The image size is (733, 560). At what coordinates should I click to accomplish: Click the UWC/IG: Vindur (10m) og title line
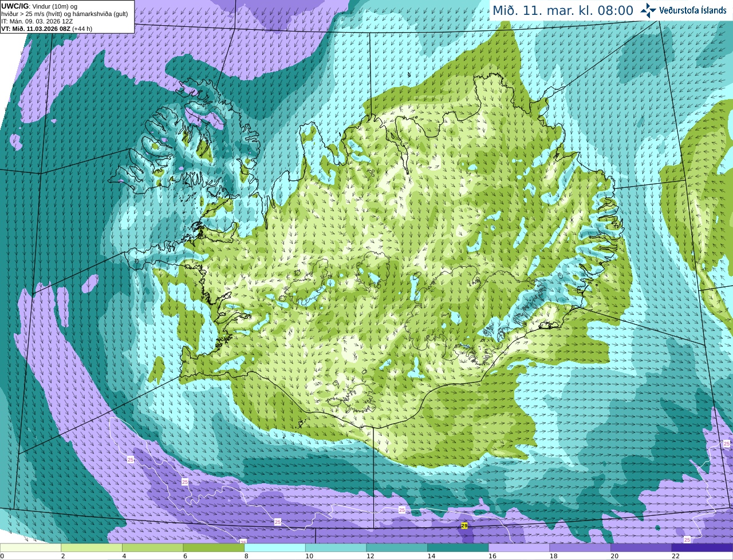point(39,6)
